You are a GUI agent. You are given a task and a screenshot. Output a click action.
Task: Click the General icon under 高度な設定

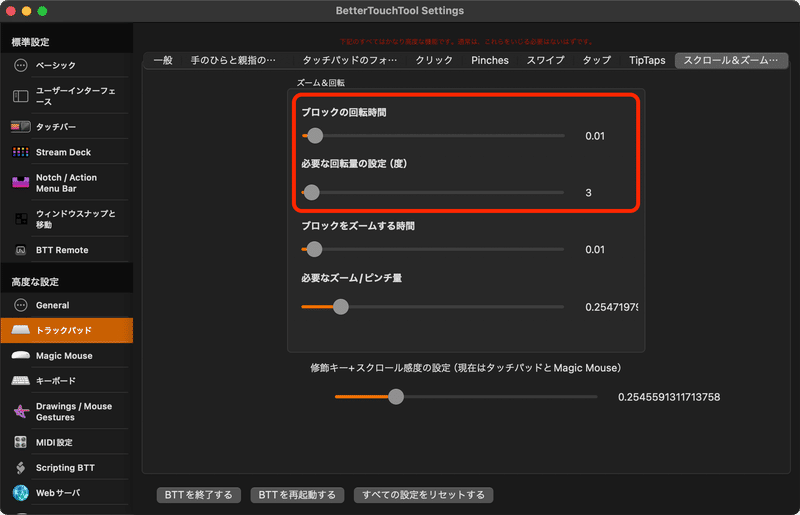click(x=20, y=305)
